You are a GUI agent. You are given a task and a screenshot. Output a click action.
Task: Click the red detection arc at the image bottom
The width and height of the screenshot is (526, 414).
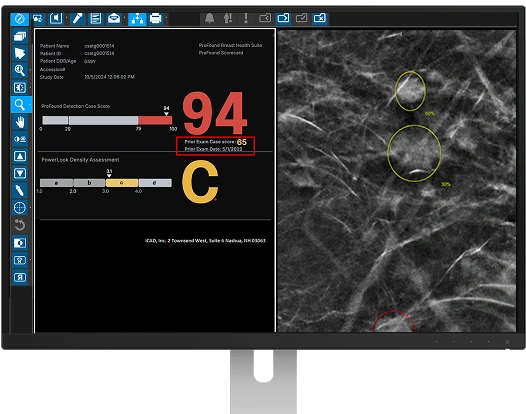pos(394,321)
